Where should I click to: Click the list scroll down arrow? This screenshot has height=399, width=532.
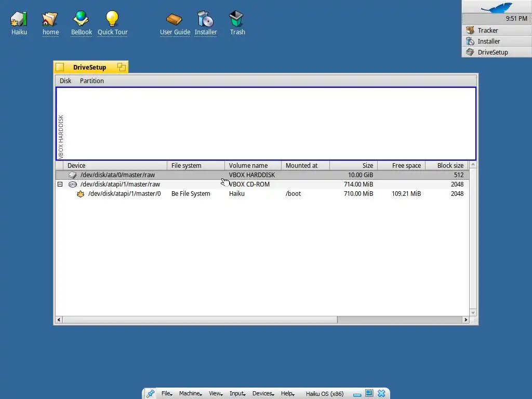(473, 312)
